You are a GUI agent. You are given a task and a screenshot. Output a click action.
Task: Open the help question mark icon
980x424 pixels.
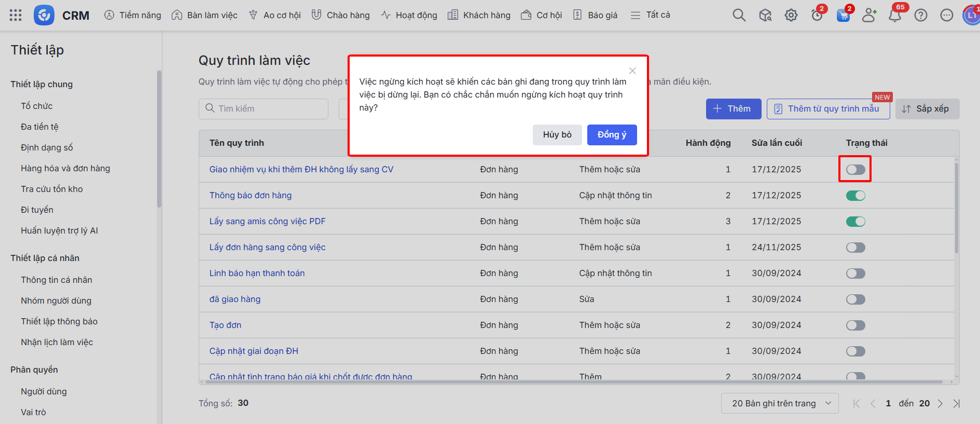point(920,15)
